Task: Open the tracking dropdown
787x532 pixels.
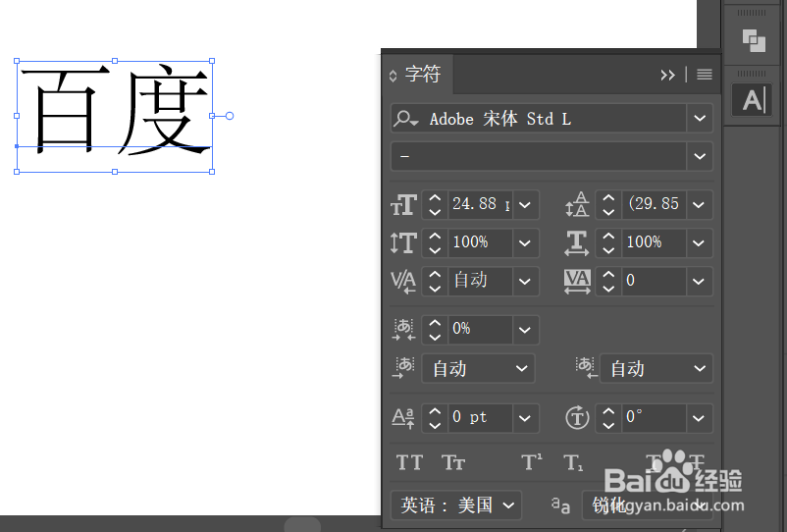Action: point(699,281)
